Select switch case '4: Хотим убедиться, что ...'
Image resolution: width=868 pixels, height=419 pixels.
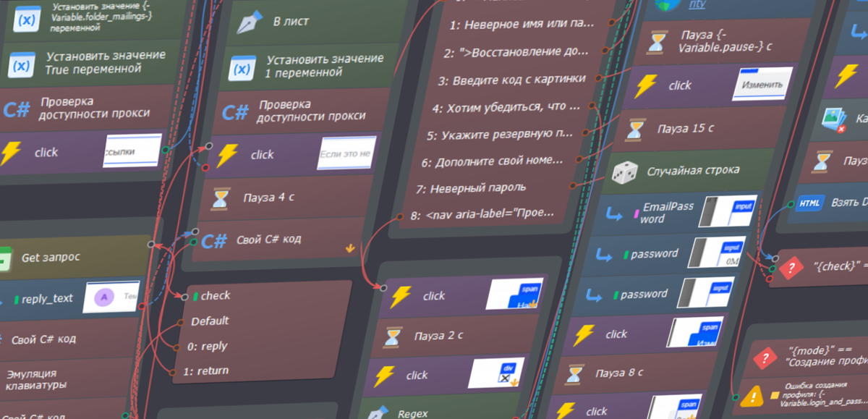coord(506,107)
